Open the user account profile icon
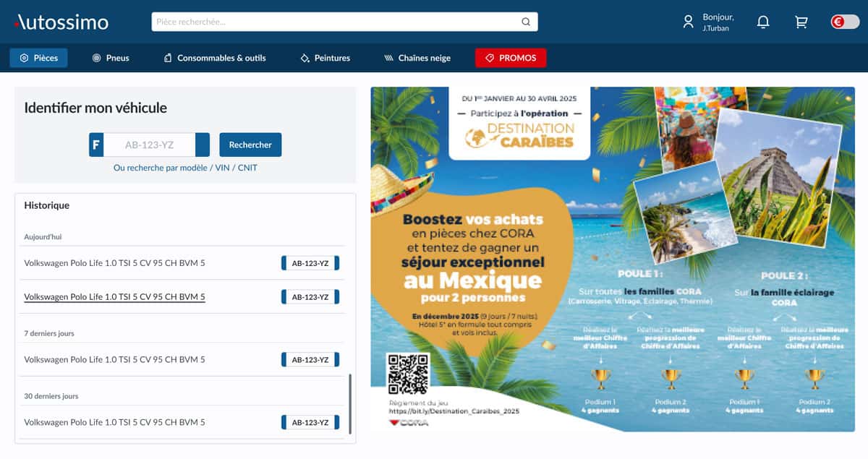 [x=688, y=22]
